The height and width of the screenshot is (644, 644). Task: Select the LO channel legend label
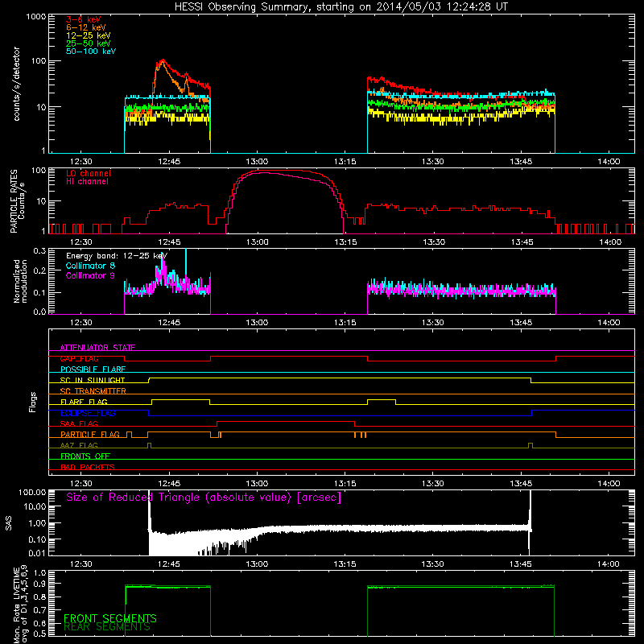(x=89, y=173)
